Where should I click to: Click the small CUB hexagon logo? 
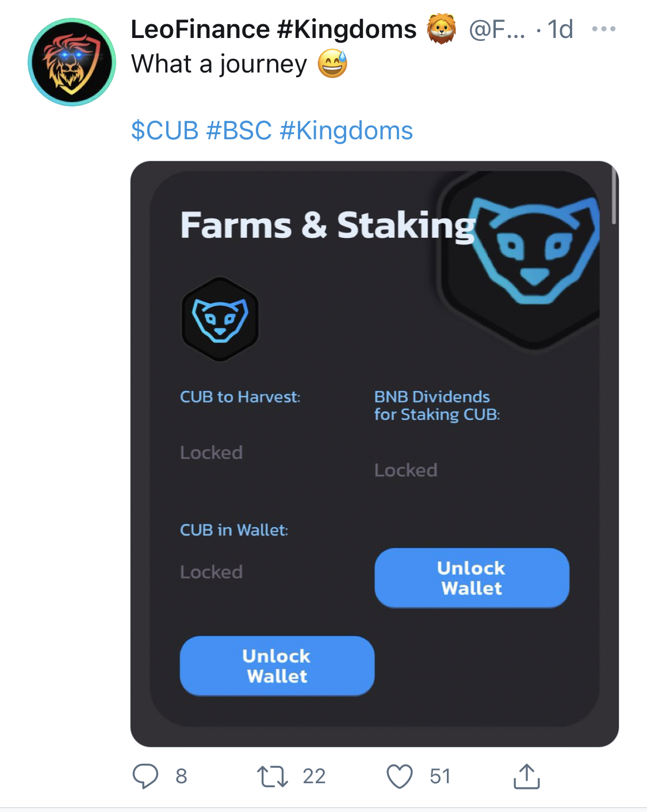click(220, 319)
